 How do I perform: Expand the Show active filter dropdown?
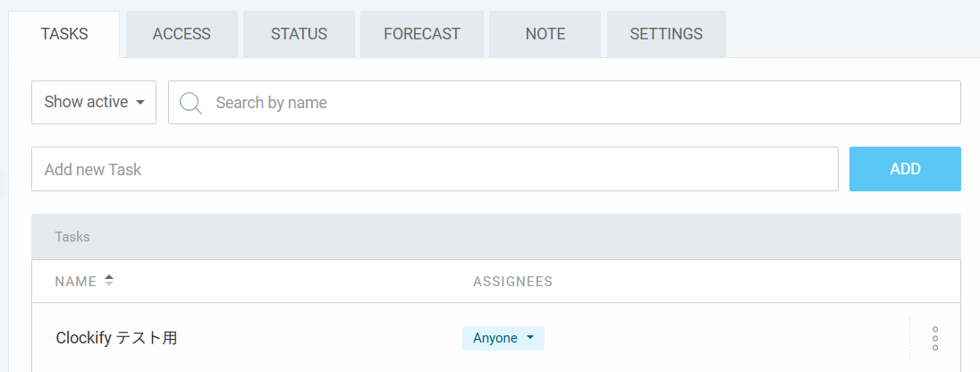[x=94, y=102]
